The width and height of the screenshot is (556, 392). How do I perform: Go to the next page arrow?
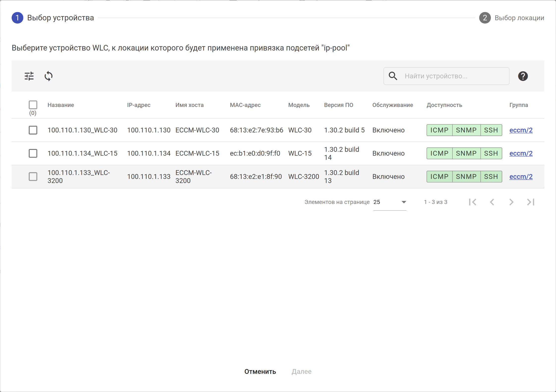tap(511, 202)
